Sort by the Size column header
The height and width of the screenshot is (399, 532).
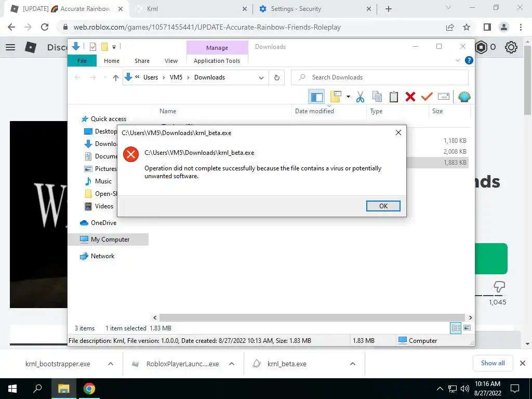click(x=437, y=111)
